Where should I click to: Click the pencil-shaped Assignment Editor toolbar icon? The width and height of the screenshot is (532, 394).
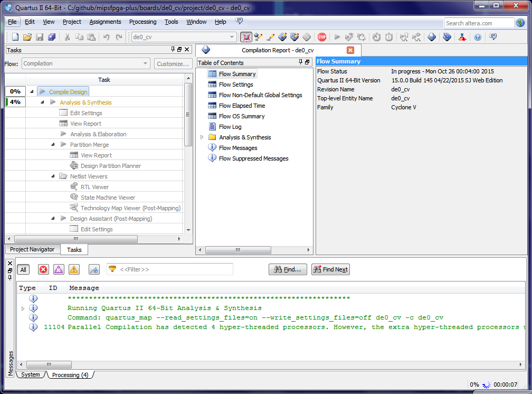click(x=270, y=36)
